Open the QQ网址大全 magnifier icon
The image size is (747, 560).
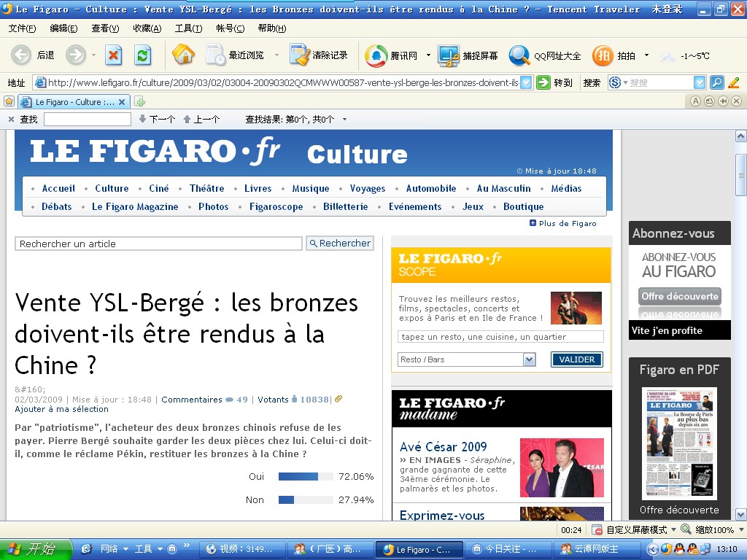point(519,55)
